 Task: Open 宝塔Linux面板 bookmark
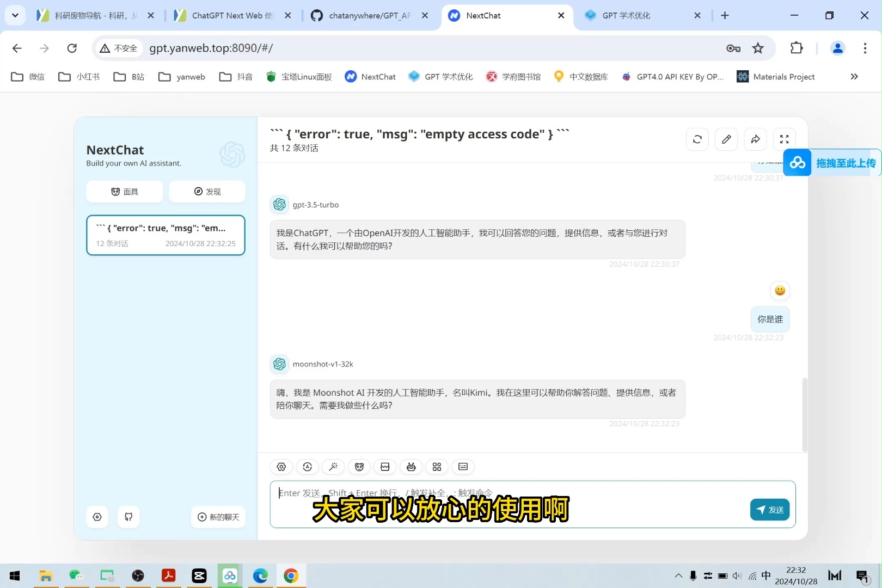coord(299,77)
